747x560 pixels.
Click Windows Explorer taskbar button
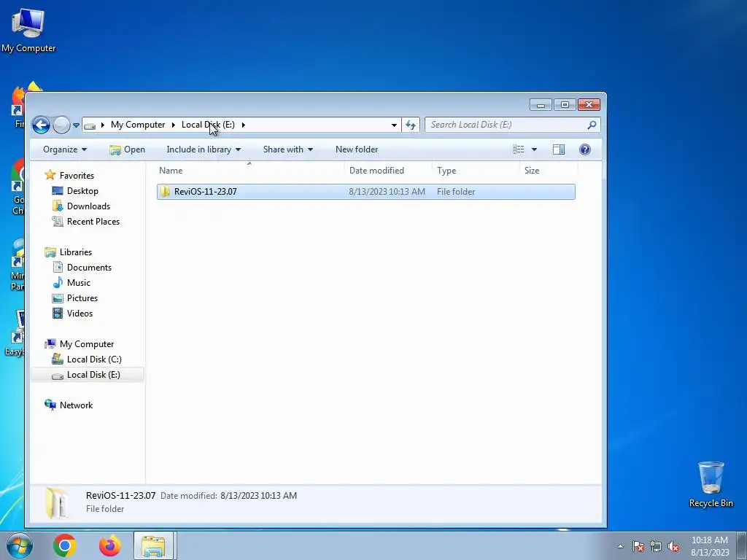point(154,545)
